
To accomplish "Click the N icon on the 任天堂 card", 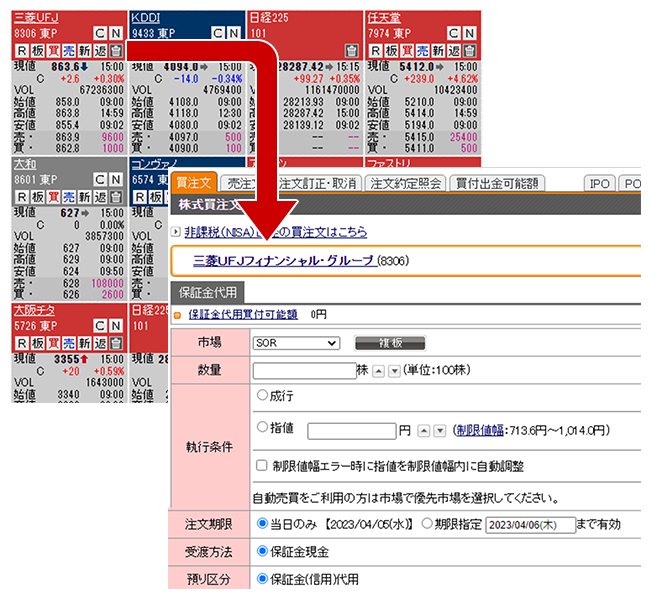I will (470, 33).
